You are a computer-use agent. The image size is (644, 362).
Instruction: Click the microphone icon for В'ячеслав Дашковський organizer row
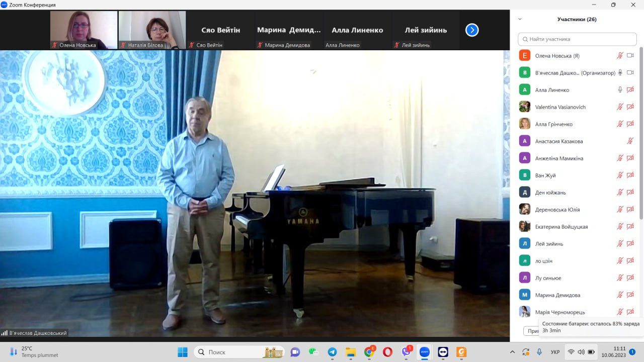click(620, 73)
